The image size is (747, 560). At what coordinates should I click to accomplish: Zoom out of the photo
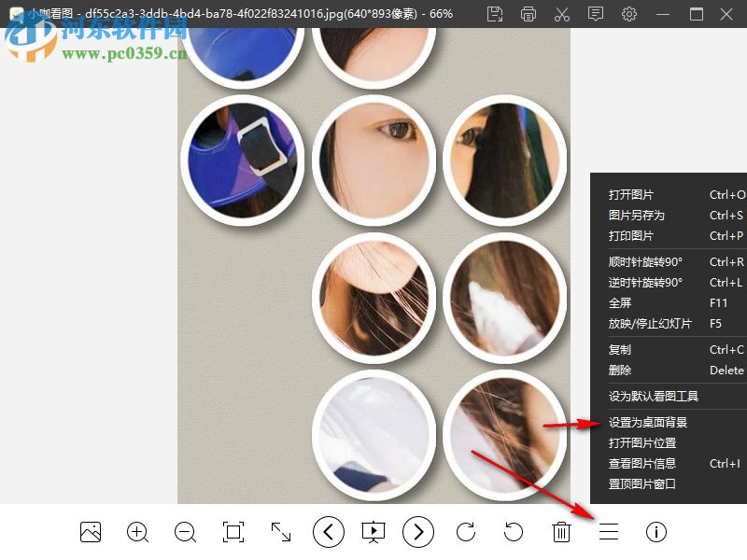point(185,532)
